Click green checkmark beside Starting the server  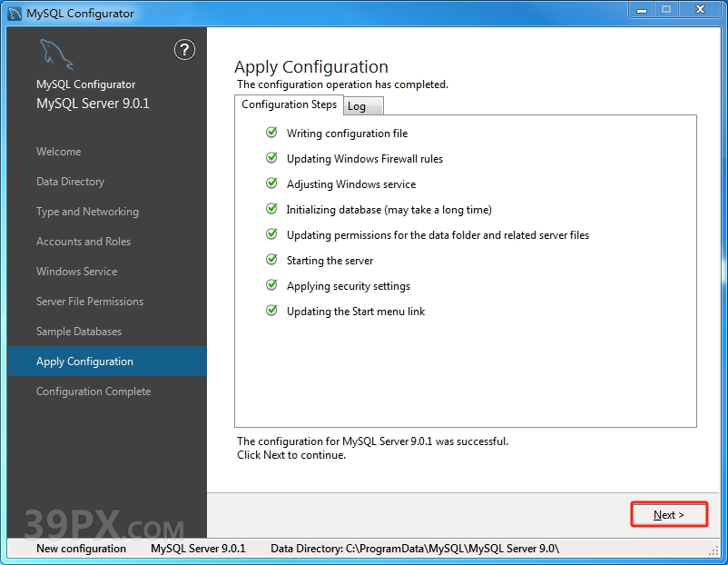coord(271,260)
